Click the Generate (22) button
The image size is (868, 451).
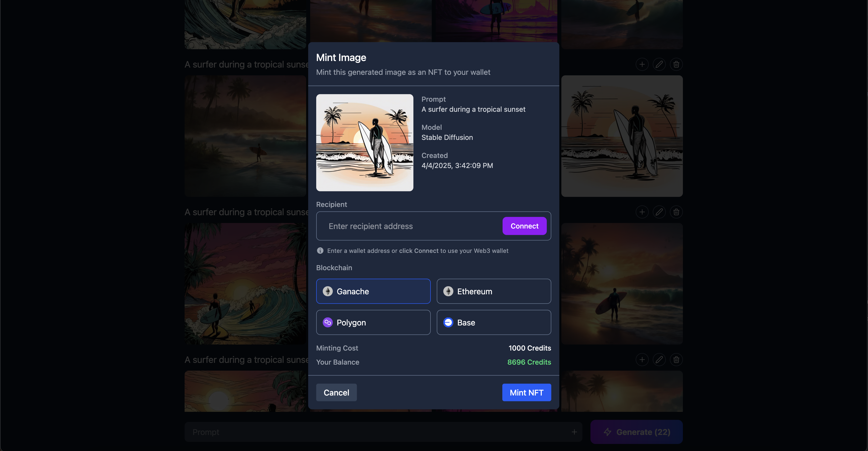[x=636, y=432]
